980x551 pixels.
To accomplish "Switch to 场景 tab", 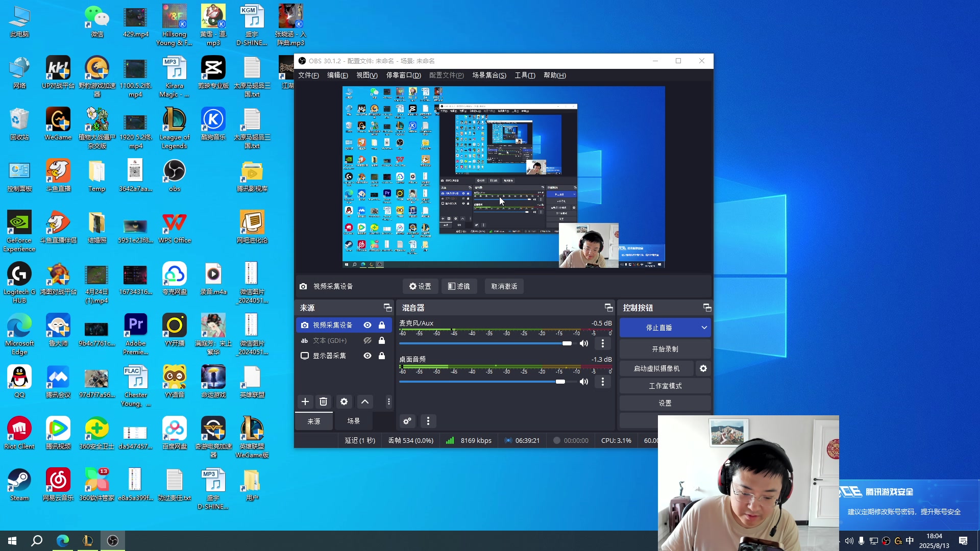I will 354,421.
